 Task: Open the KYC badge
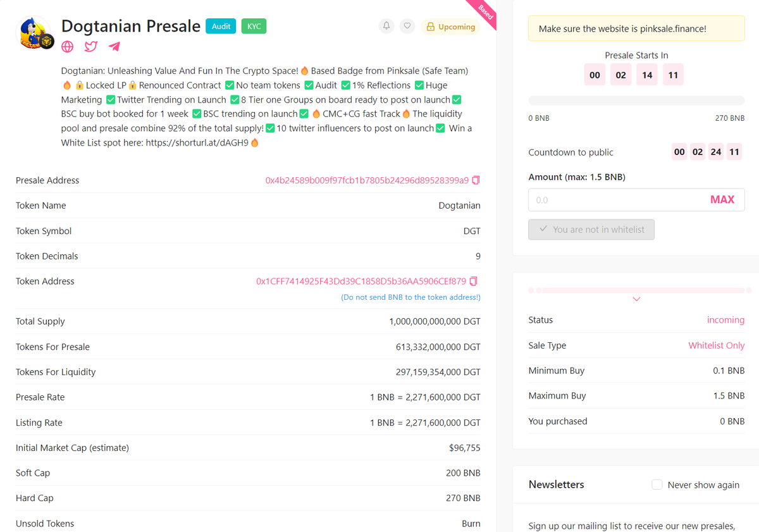point(254,27)
